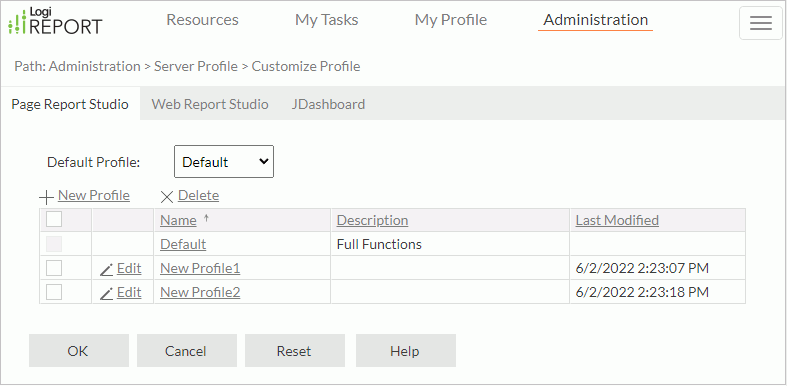
Task: Switch to Page Report Studio tab
Action: tap(70, 104)
